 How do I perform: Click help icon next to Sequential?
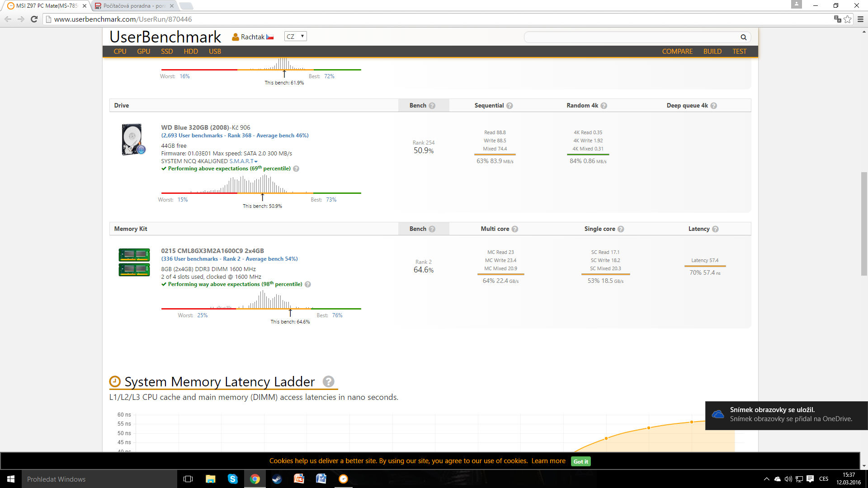click(509, 106)
